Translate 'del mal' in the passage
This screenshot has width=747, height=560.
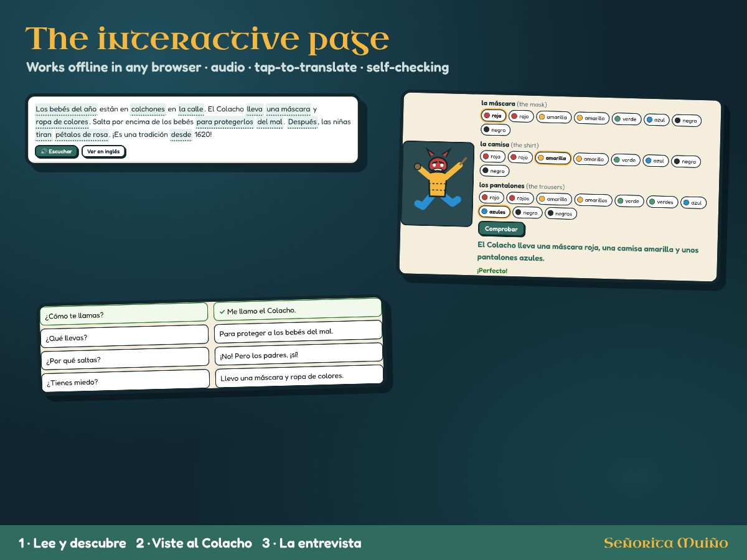270,122
